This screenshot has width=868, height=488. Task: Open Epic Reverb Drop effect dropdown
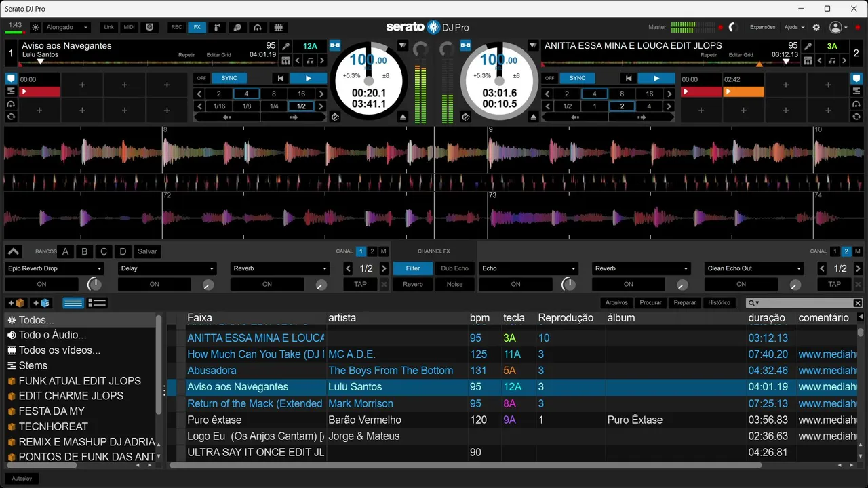pos(54,268)
